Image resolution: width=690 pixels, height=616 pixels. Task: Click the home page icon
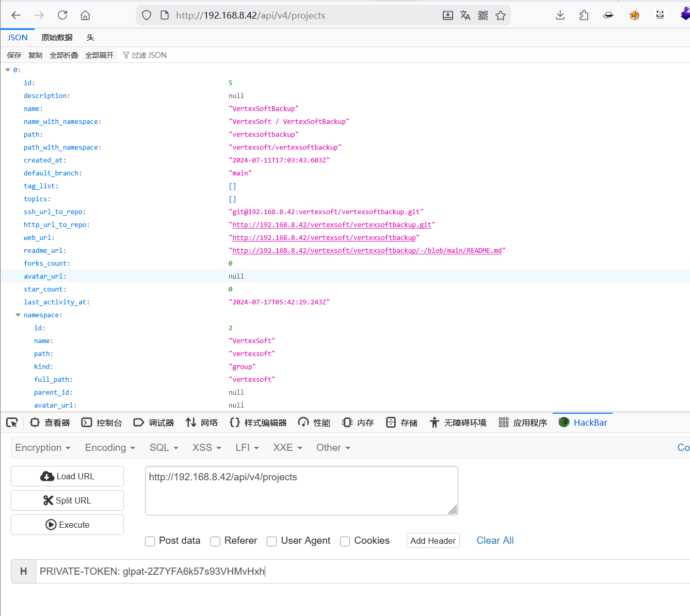pyautogui.click(x=86, y=15)
